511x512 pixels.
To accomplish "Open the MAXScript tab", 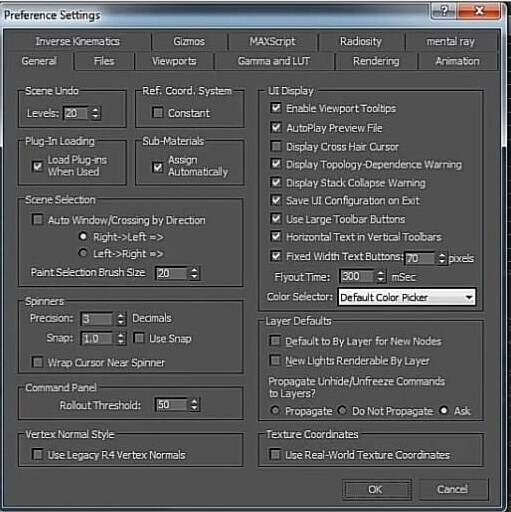I will pyautogui.click(x=272, y=41).
